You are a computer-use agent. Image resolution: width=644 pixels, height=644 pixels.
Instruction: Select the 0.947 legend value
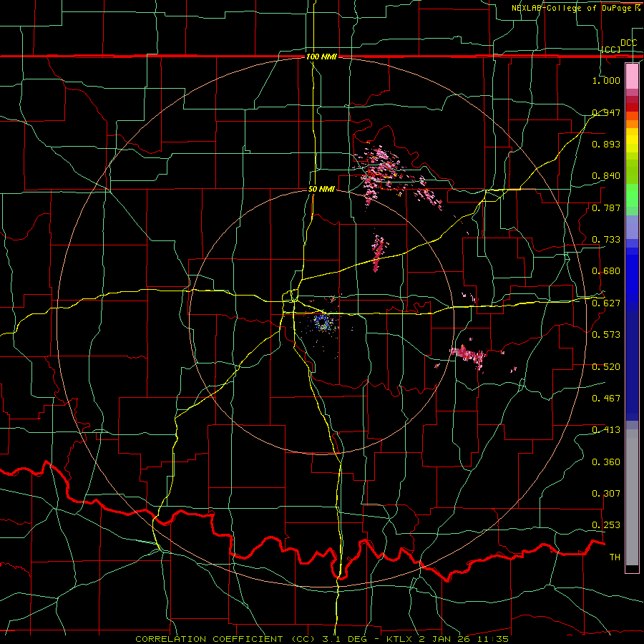pos(606,112)
